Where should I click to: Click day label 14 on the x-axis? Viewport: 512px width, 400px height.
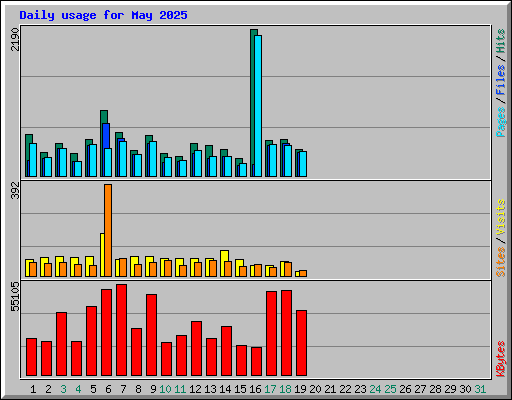(x=225, y=389)
